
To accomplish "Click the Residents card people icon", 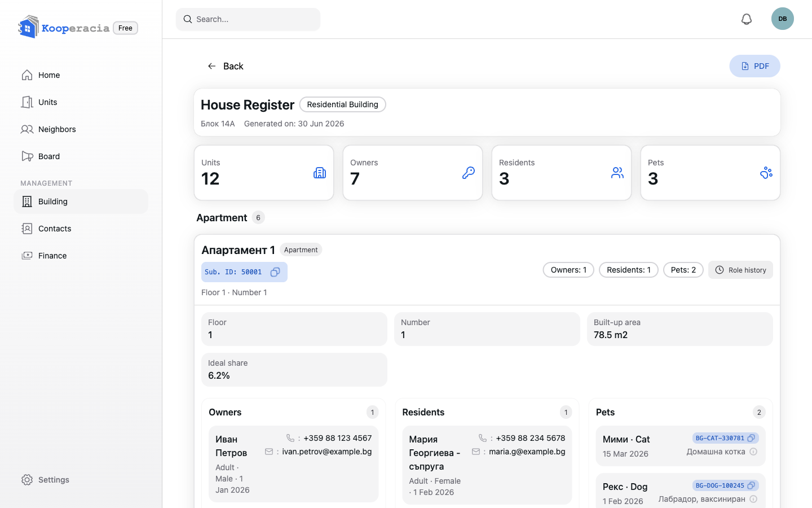I will tap(617, 173).
